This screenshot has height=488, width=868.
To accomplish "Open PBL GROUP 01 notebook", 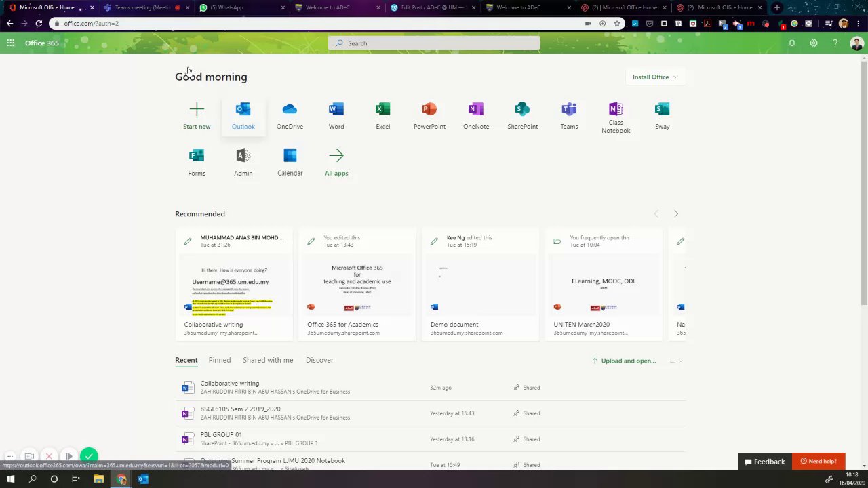I will 431,439.
